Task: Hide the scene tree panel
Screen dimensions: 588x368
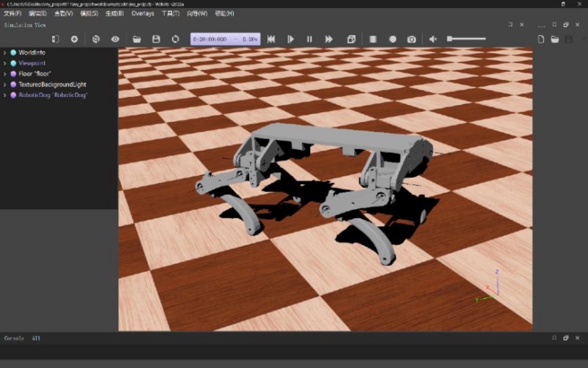Action: coord(55,39)
